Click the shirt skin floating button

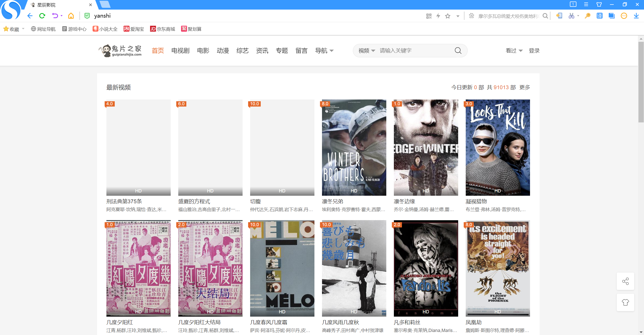click(x=625, y=302)
